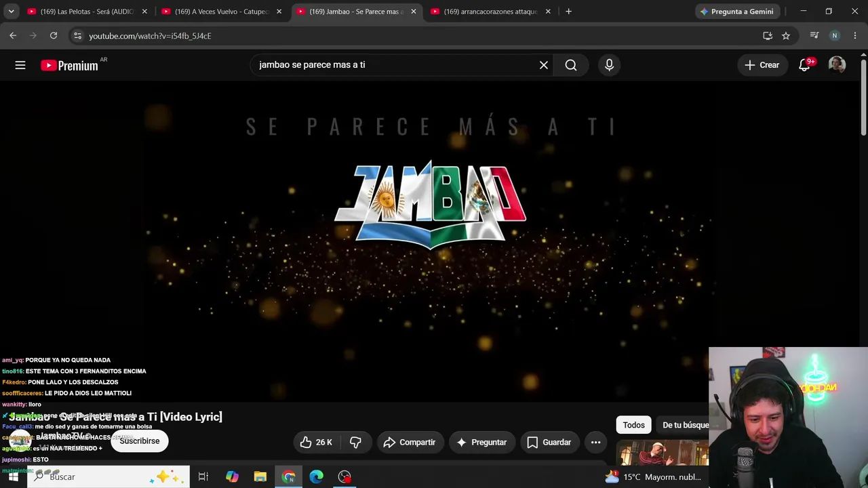This screenshot has width=868, height=488.
Task: Open Pregunta a Gemini
Action: 736,12
